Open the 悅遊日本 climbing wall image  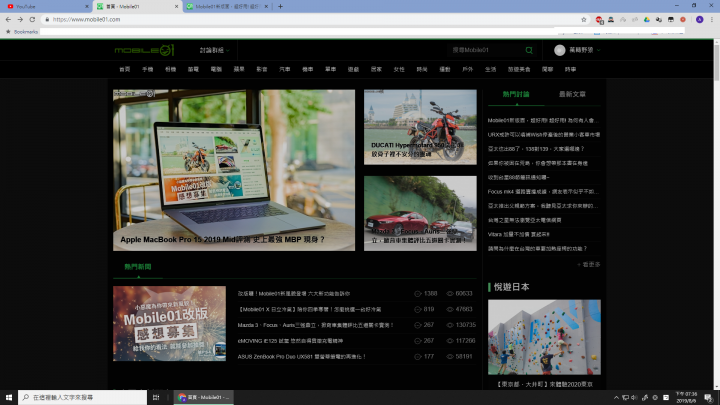[x=544, y=338]
